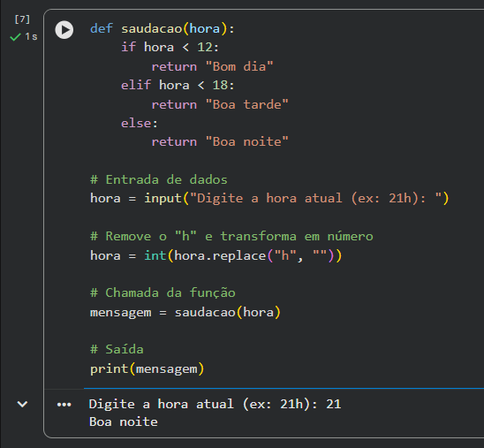Collapse the cell output with chevron
484x448 pixels.
coord(22,404)
